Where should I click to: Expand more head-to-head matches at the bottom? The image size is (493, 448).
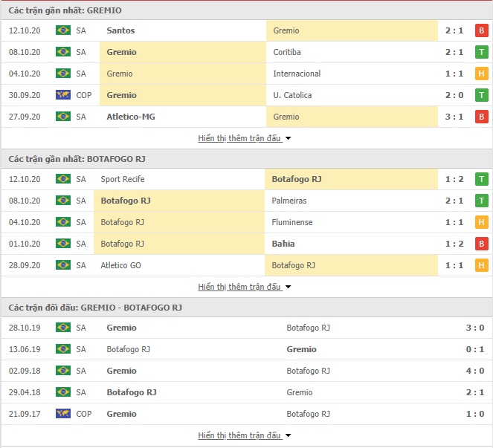(x=245, y=435)
